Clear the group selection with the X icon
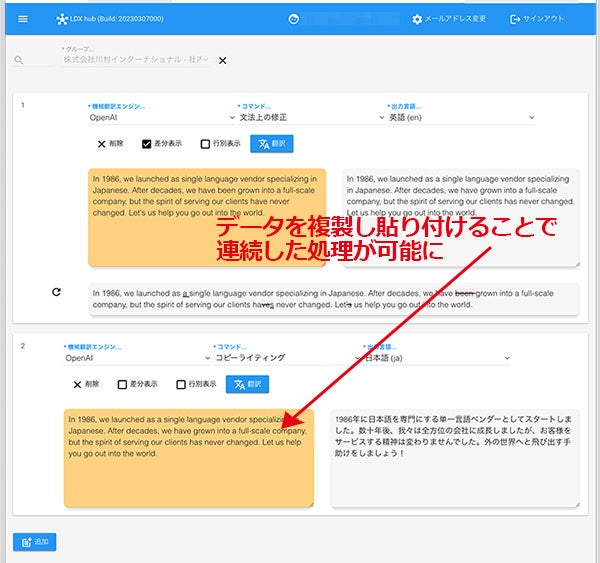Screen dimensions: 600x563 [222, 60]
